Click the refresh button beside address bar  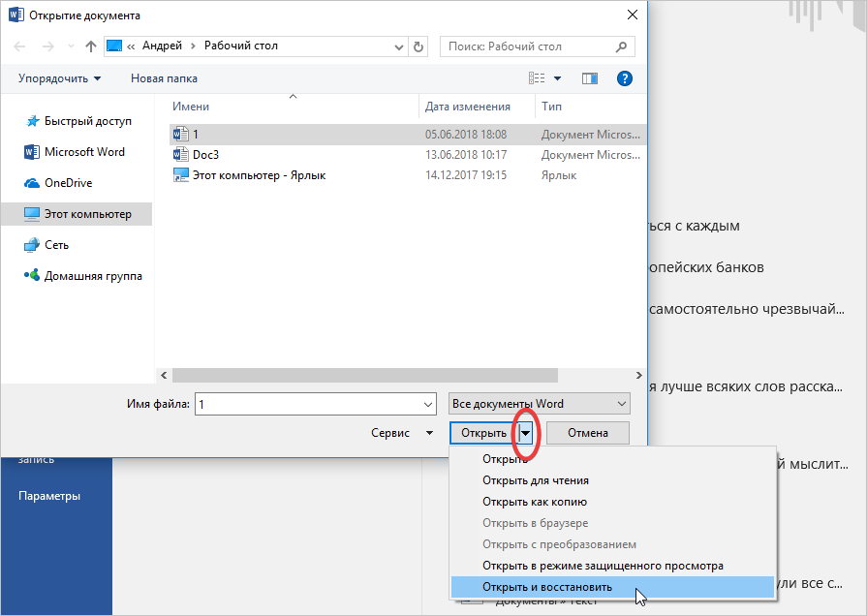click(418, 46)
